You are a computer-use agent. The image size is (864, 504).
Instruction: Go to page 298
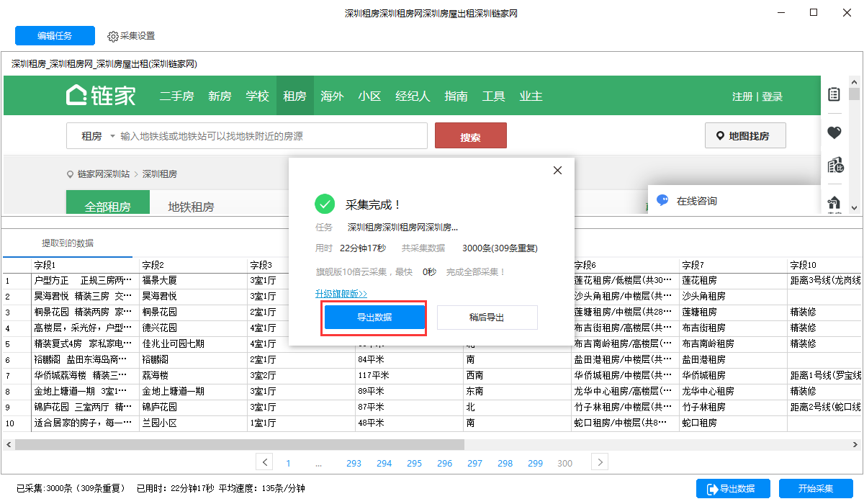(x=505, y=464)
